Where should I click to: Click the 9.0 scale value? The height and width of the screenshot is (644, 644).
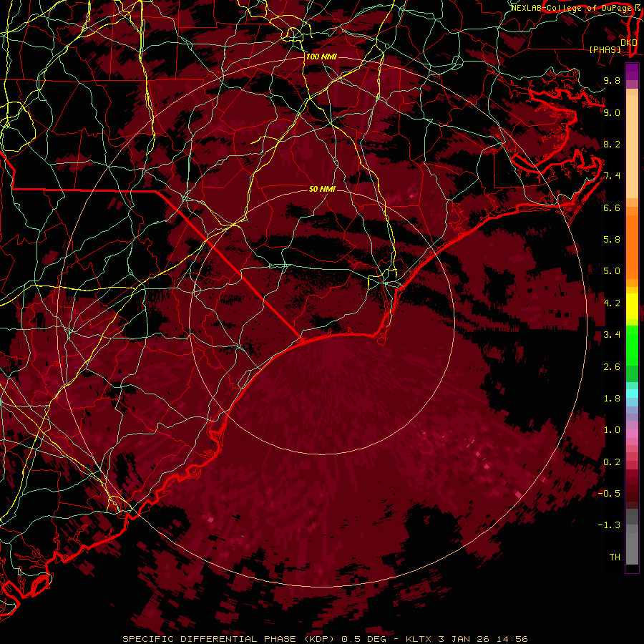pyautogui.click(x=612, y=112)
